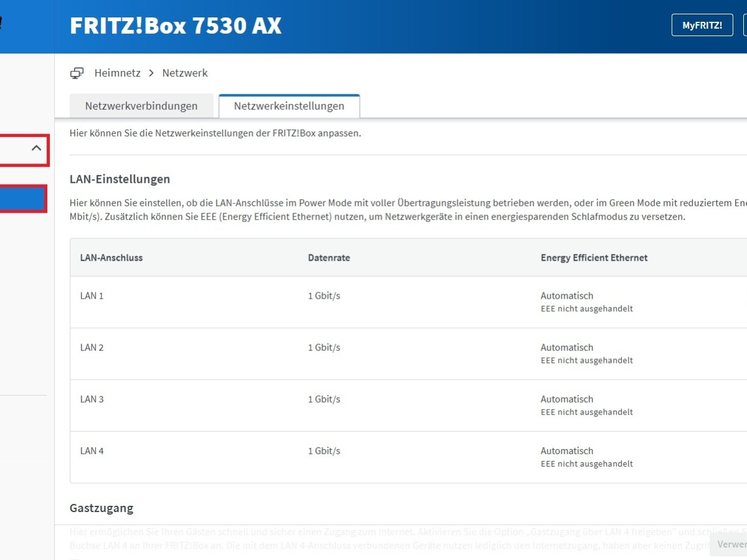
Task: Click the intro text about Netzwerkeinstellungen anpassen
Action: point(215,133)
